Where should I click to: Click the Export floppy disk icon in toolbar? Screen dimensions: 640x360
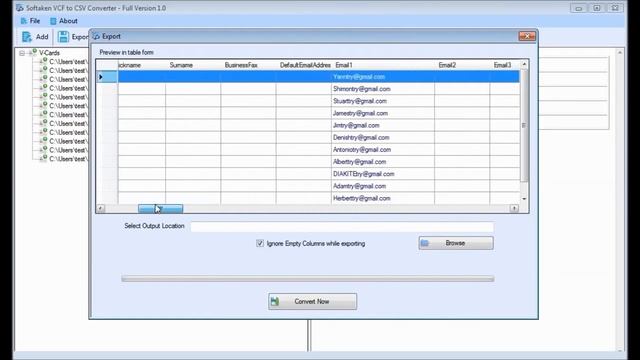[63, 37]
